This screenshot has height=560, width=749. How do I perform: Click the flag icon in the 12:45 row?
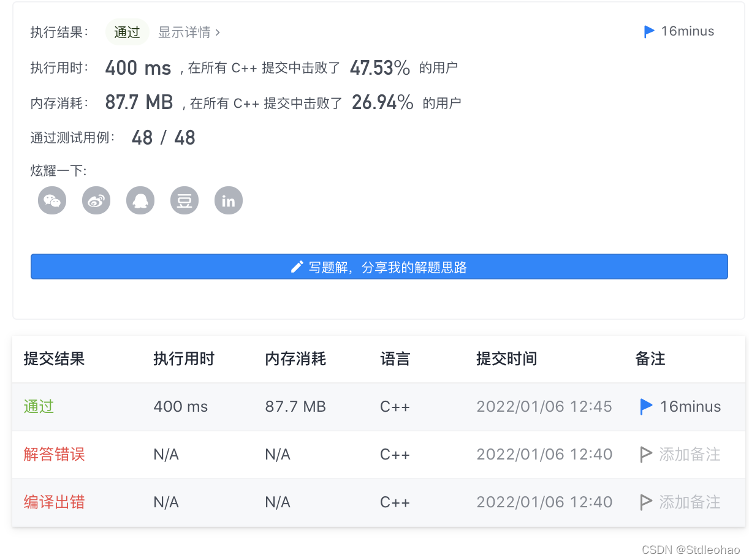tap(646, 406)
